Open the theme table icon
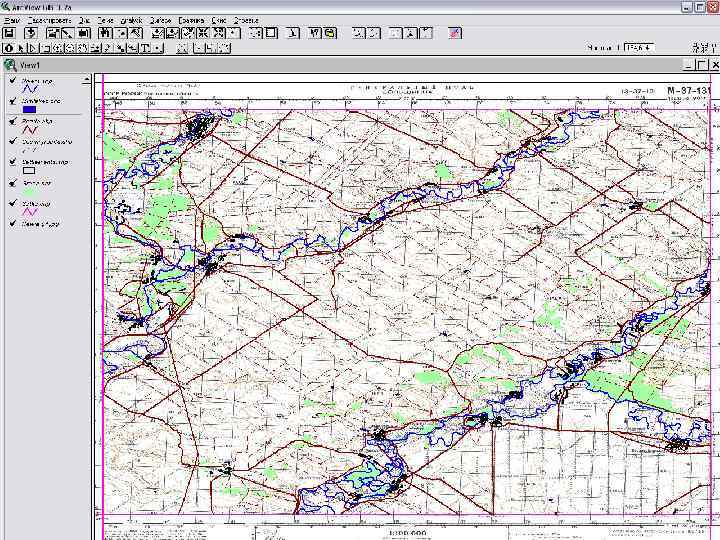720x540 pixels. click(x=84, y=33)
